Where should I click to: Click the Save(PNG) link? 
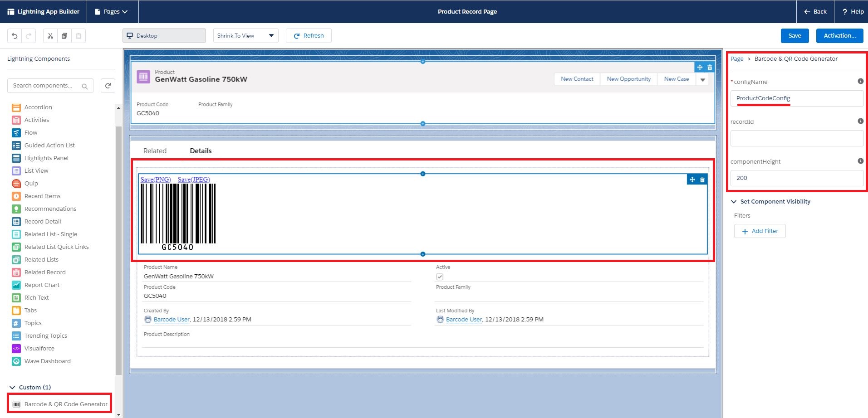156,180
